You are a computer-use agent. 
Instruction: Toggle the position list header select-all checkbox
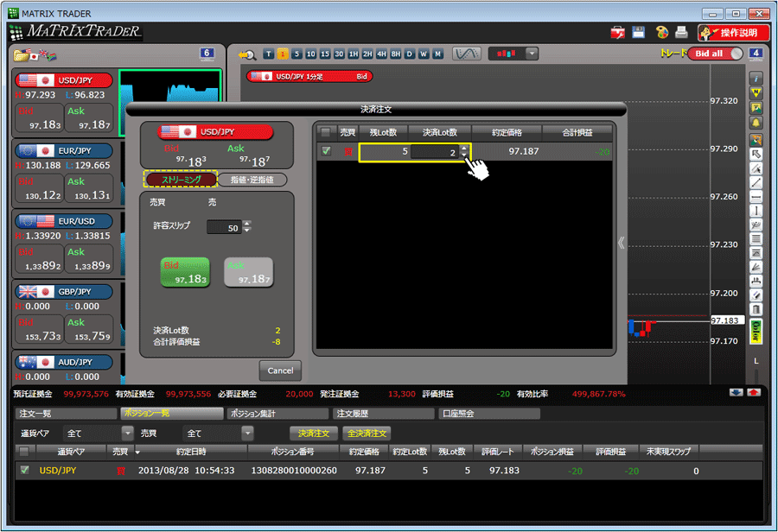coord(24,451)
